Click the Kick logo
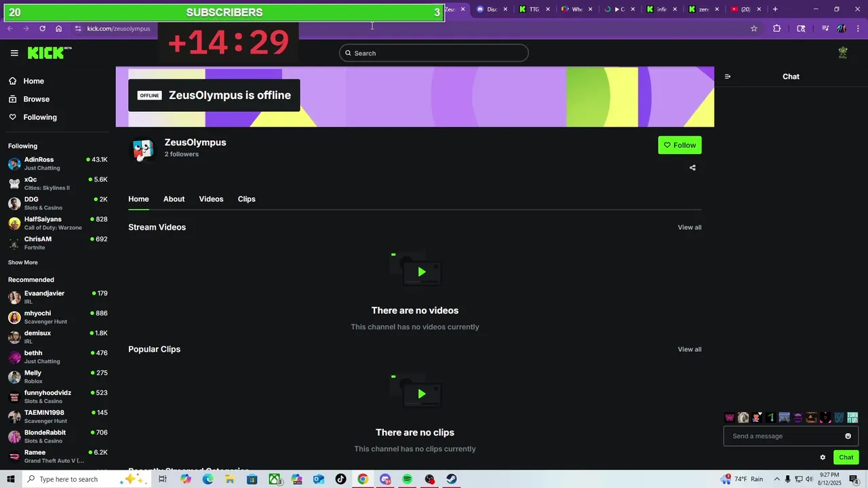Image resolution: width=868 pixels, height=488 pixels. coord(50,53)
